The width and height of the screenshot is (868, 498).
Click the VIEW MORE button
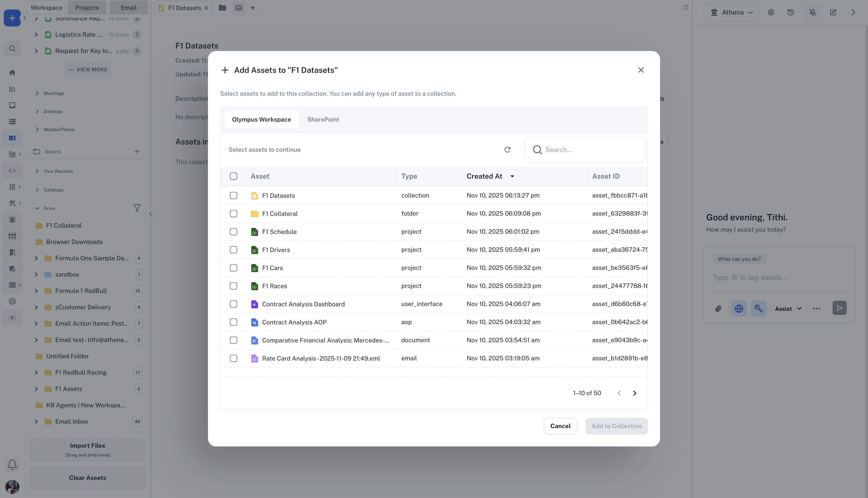pyautogui.click(x=87, y=69)
